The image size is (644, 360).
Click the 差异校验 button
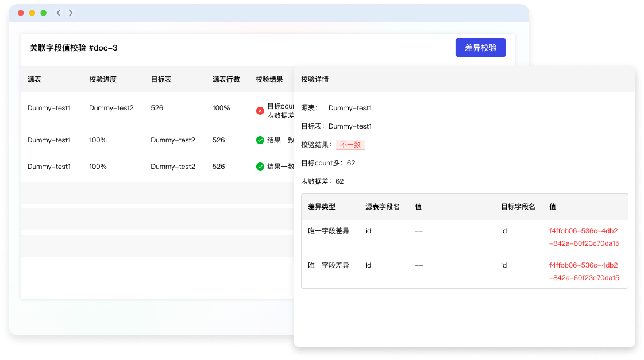pos(480,48)
